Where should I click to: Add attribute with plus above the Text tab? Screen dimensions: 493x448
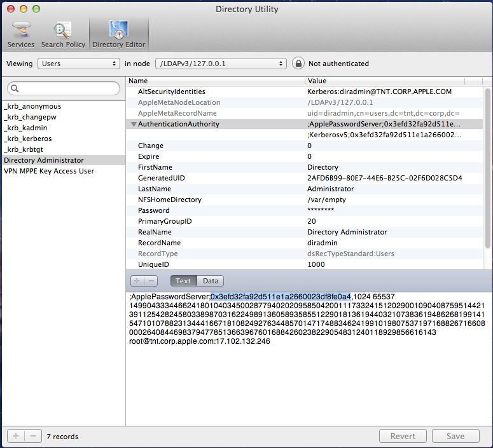(137, 281)
